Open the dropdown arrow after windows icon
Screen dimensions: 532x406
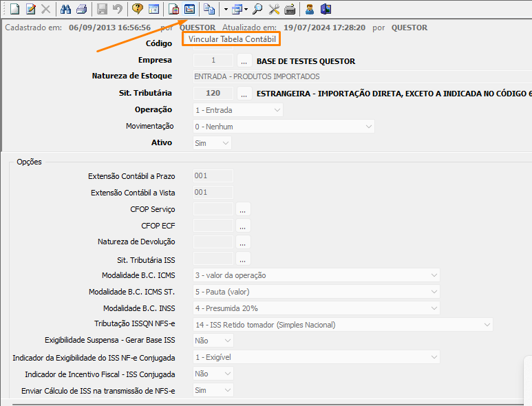(246, 10)
